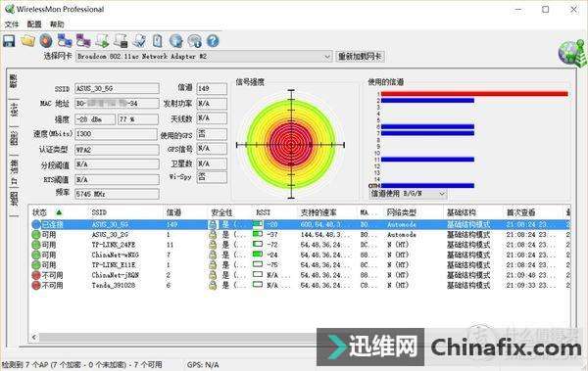
Task: Click lock icon in Tenda_391028 row
Action: tap(213, 286)
